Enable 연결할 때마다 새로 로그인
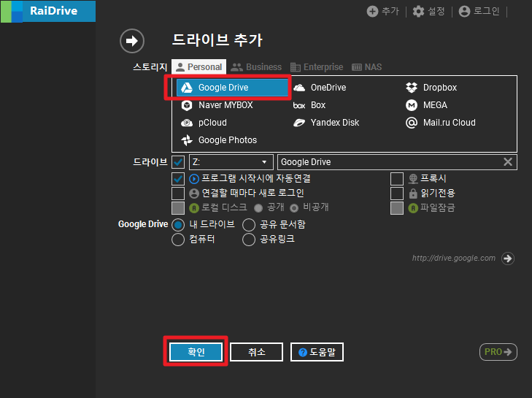Viewport: 532px width, 398px height. coord(178,194)
